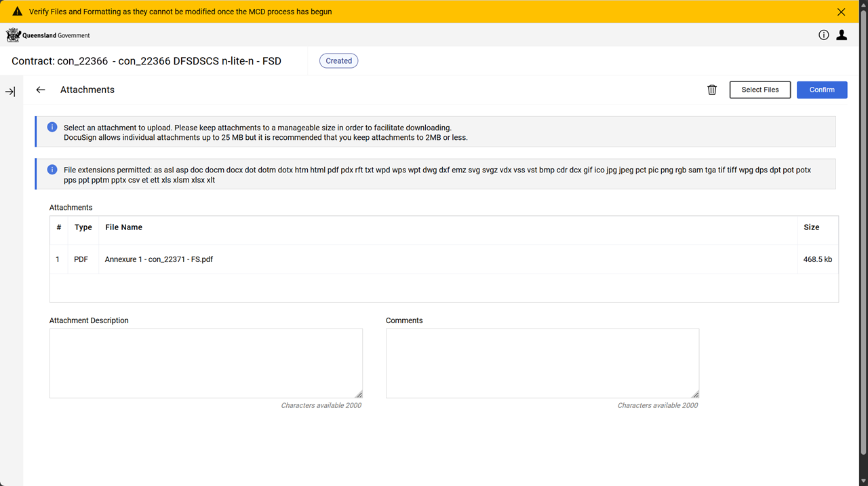Expand the collapsed side panel arrow

[x=10, y=92]
